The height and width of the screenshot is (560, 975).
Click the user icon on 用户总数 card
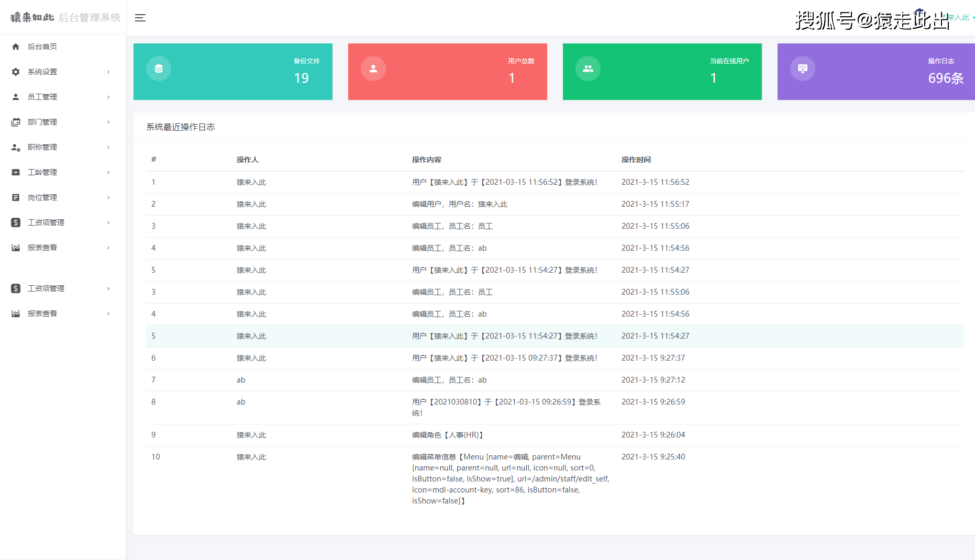pyautogui.click(x=373, y=69)
